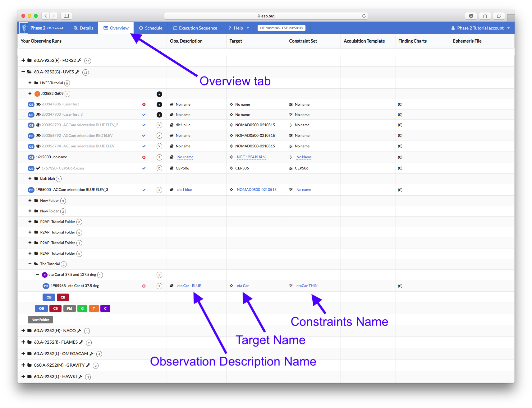This screenshot has height=408, width=532.
Task: Open the Phase 2 Tutorial account dropdown
Action: point(480,28)
